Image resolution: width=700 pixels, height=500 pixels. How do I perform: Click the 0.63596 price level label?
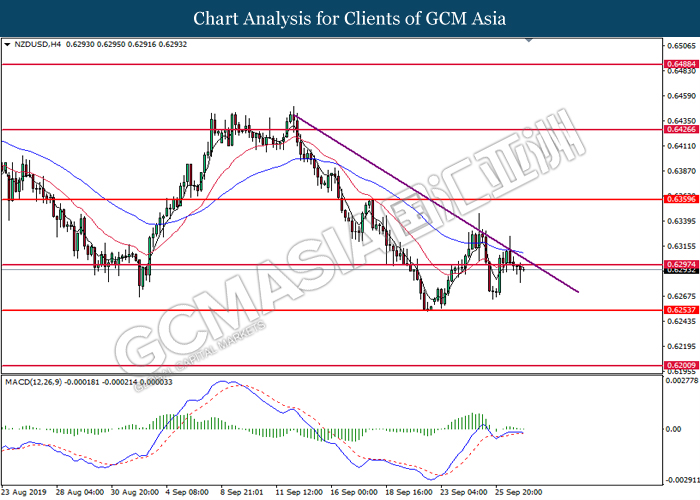681,199
